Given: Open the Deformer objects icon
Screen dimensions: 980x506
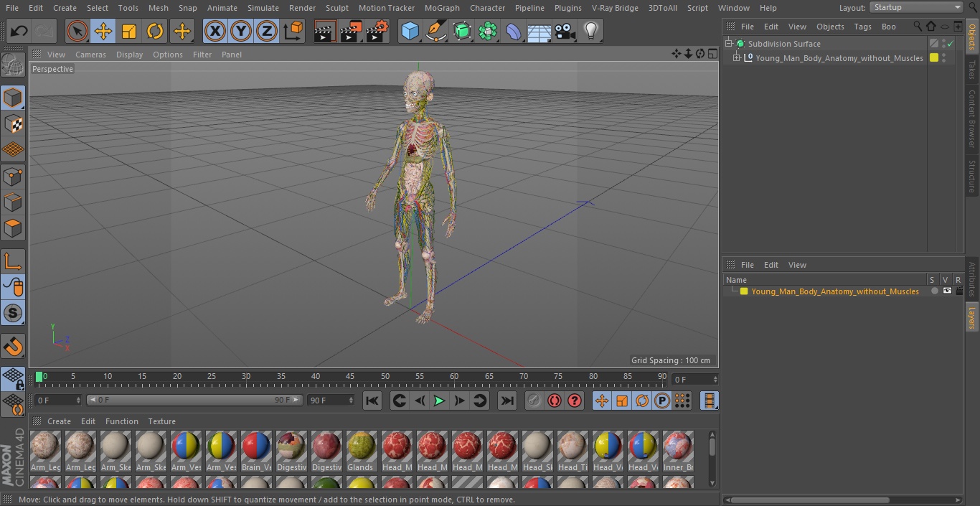Looking at the screenshot, I should [514, 31].
